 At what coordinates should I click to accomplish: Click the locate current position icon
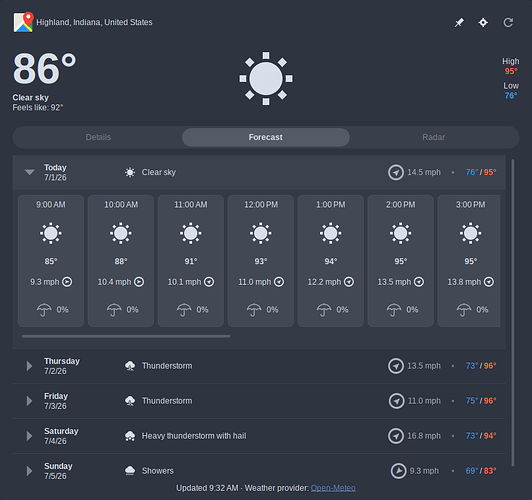point(483,23)
